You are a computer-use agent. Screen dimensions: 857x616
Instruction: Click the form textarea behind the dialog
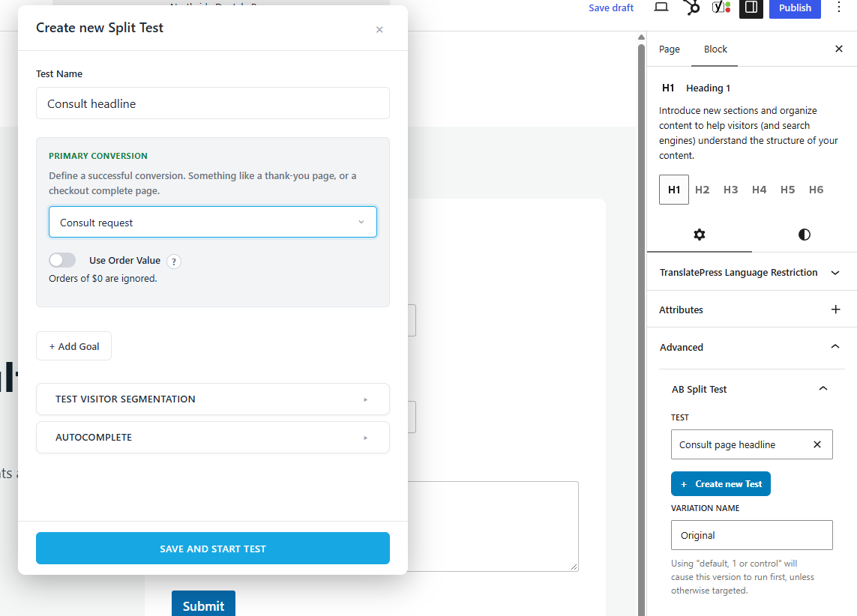[x=493, y=526]
